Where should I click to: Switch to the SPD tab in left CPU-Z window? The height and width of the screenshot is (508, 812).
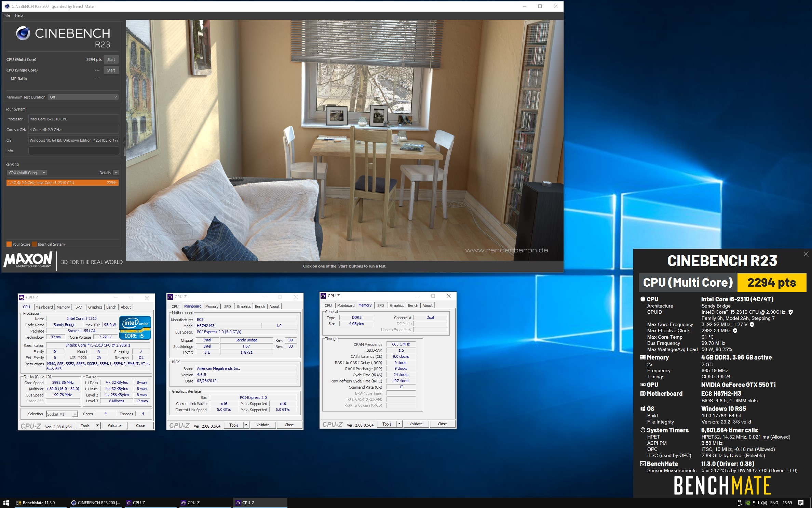(79, 307)
